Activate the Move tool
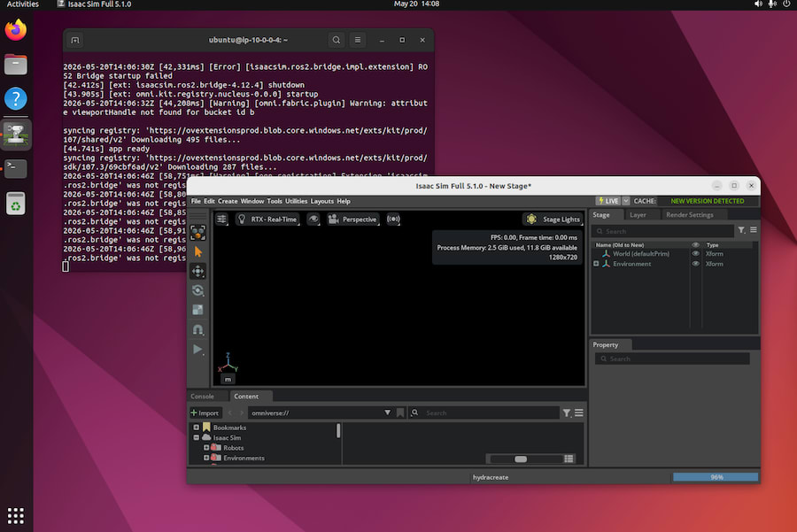797x532 pixels. (197, 272)
